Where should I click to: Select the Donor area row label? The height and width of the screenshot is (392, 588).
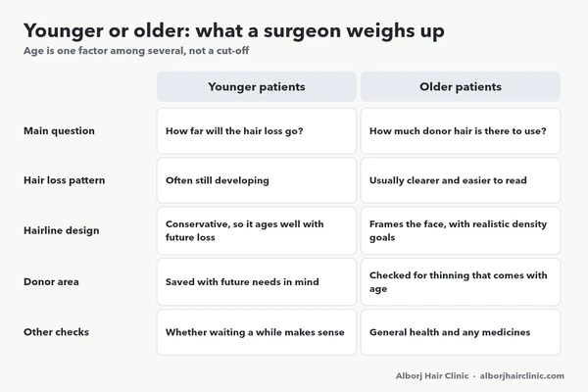51,281
